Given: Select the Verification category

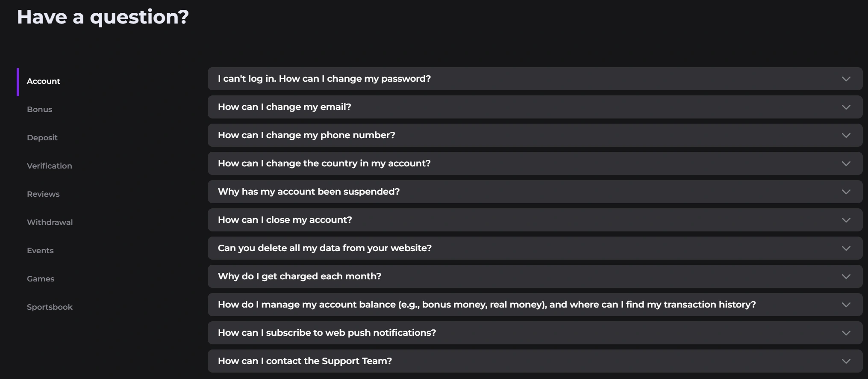Looking at the screenshot, I should coord(50,166).
